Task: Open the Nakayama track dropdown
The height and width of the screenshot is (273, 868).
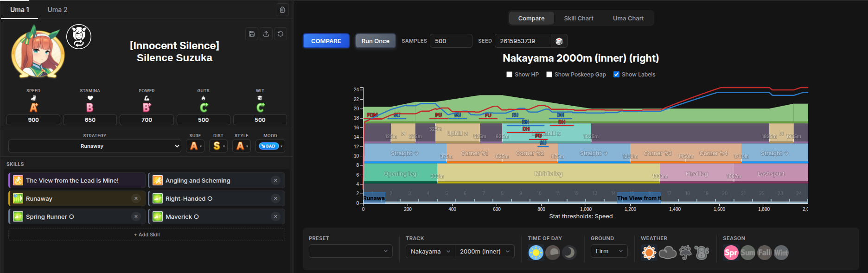Action: [430, 251]
